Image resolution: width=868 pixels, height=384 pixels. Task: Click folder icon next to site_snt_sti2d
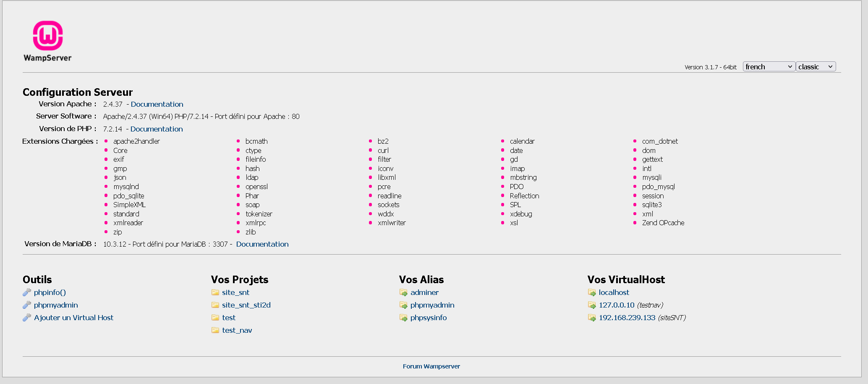[215, 305]
